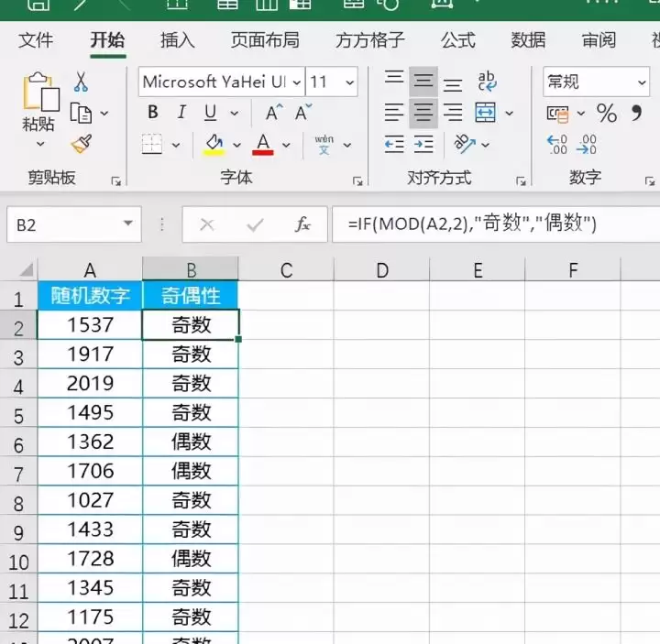
Task: Click the Increase Font Size icon
Action: point(274,113)
